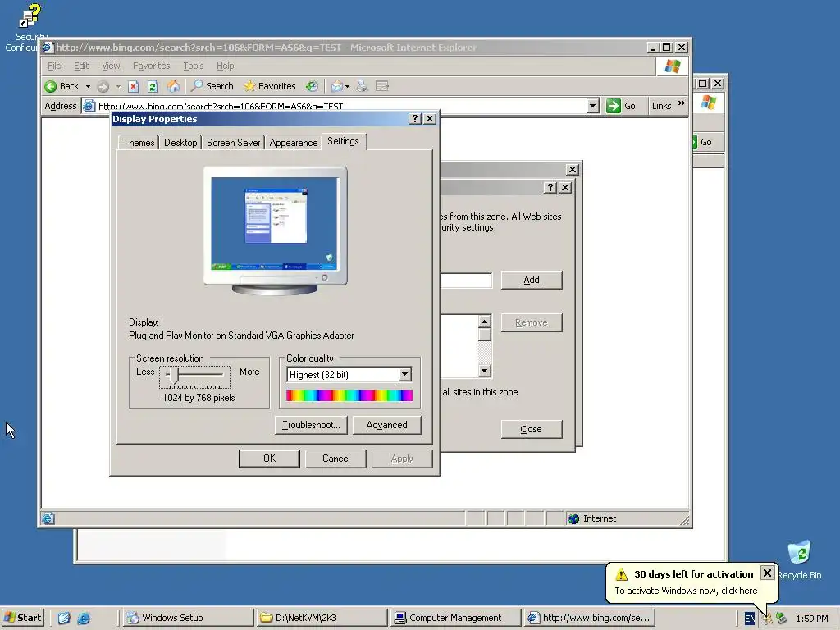840x630 pixels.
Task: Click the Back arrow icon in Internet Explorer
Action: point(51,86)
